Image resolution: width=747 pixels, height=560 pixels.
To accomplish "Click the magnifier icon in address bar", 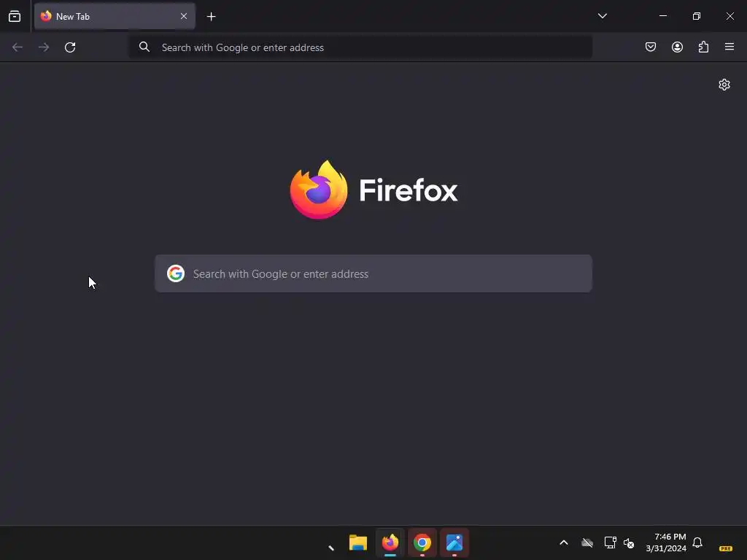I will (x=144, y=47).
